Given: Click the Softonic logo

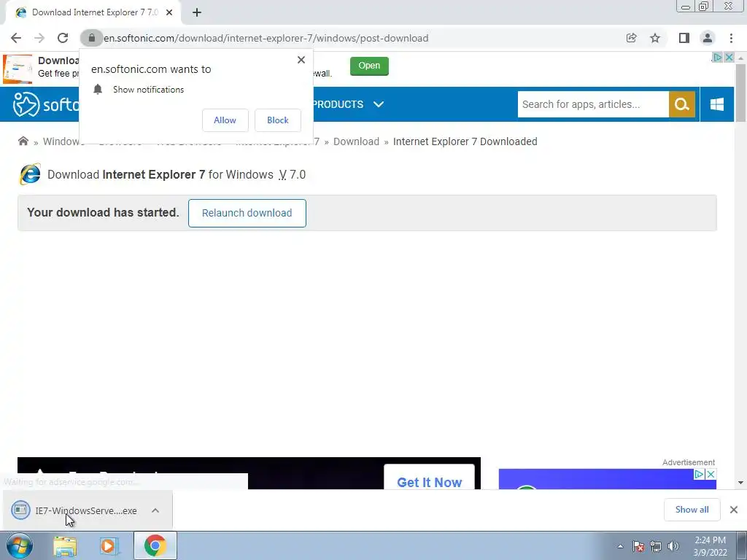Looking at the screenshot, I should 46,104.
